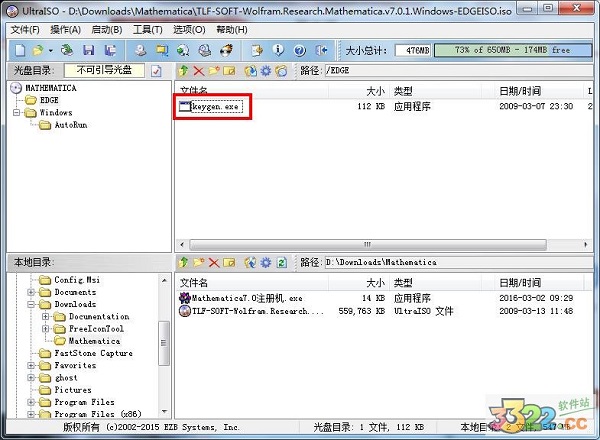Click Add to image icon in local pane
This screenshot has width=600, height=440.
coord(251,262)
